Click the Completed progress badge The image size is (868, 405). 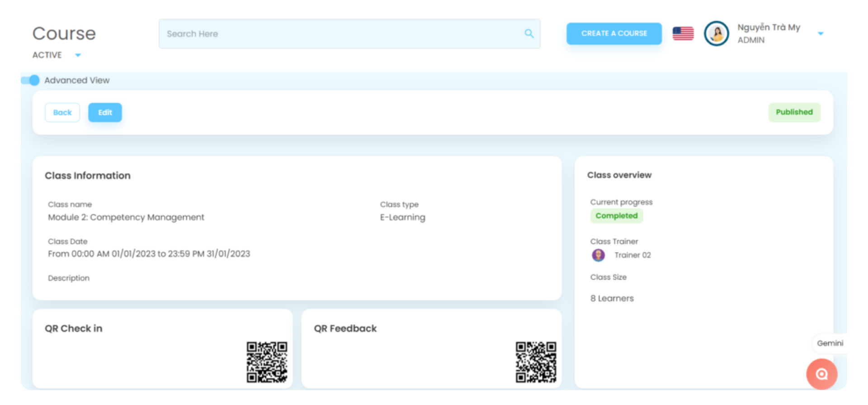coord(617,216)
